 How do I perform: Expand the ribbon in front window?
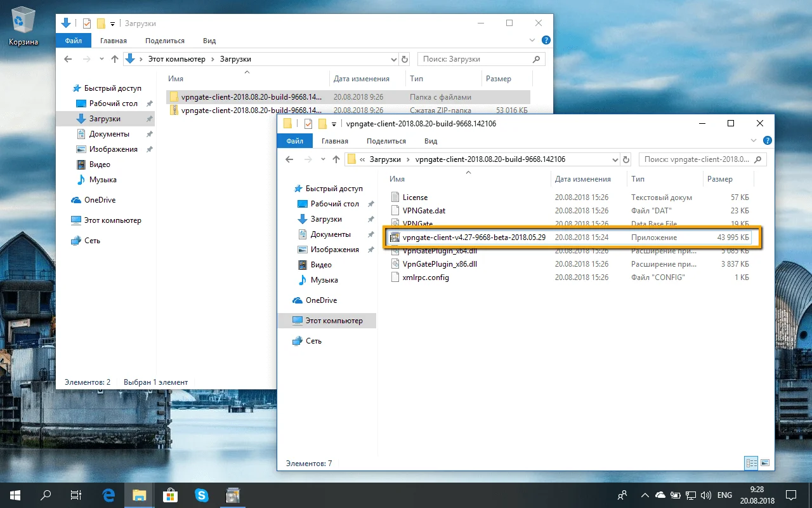(x=754, y=141)
